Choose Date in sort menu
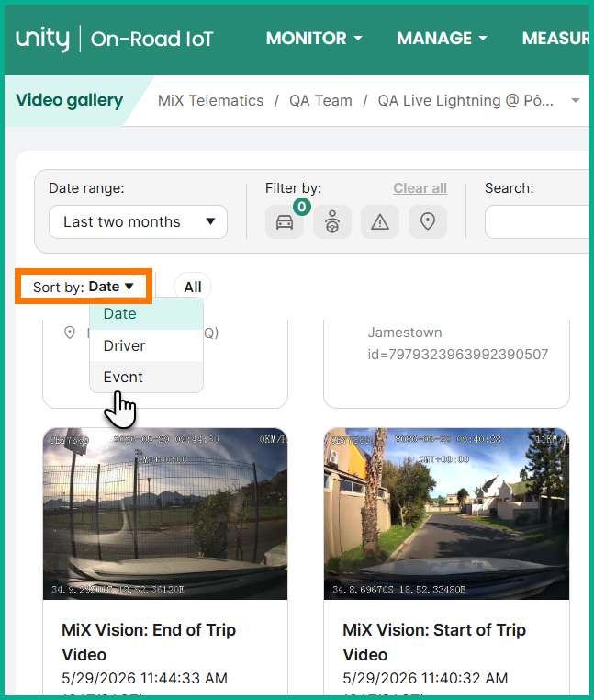594x700 pixels. click(146, 314)
